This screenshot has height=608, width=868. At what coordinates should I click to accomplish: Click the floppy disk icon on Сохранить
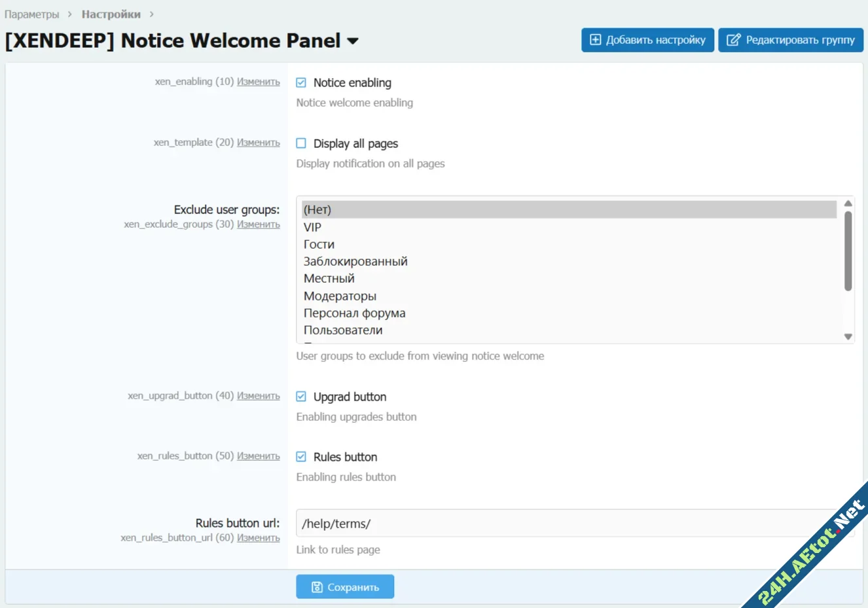317,587
